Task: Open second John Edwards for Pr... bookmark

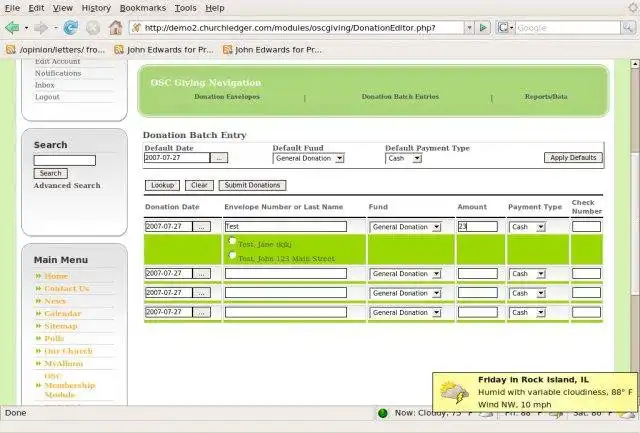Action: (x=272, y=50)
